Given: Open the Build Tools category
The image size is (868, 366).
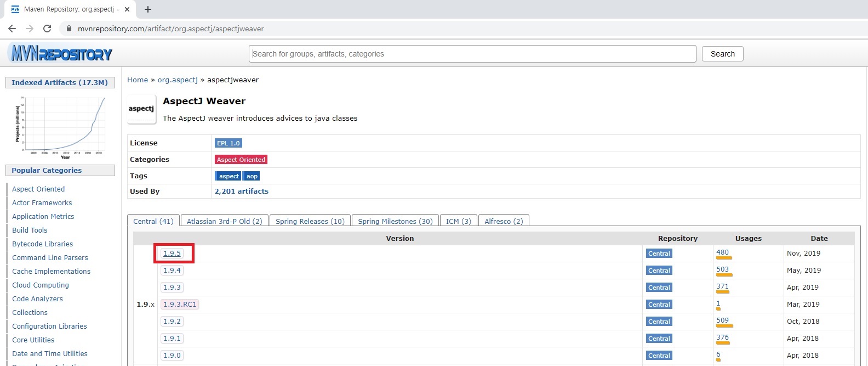Looking at the screenshot, I should (x=30, y=230).
